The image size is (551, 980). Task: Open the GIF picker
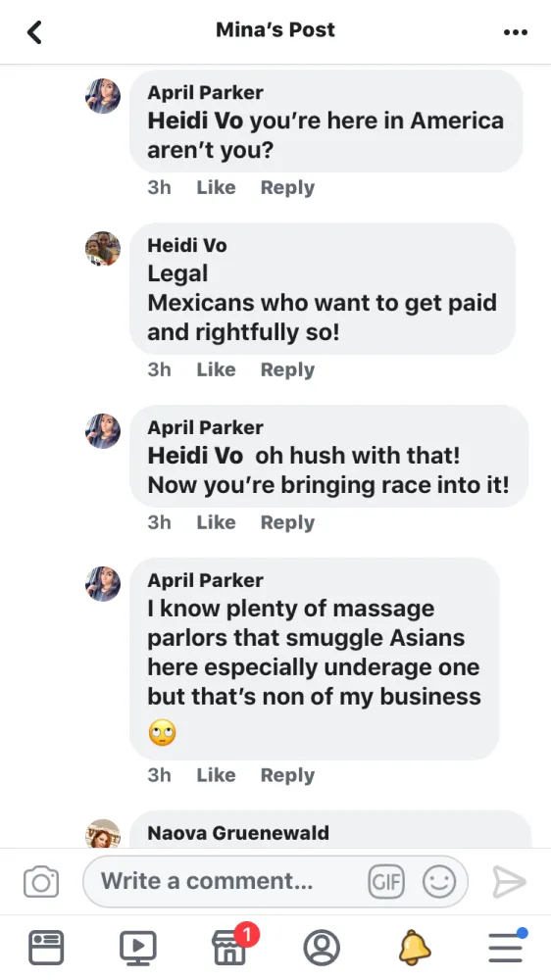point(386,882)
